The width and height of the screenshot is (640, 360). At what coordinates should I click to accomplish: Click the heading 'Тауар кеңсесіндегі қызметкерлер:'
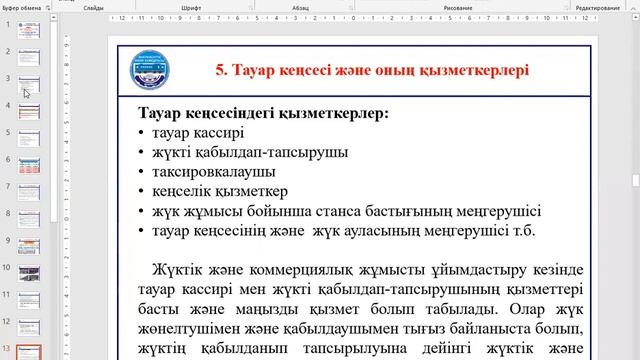pos(263,113)
